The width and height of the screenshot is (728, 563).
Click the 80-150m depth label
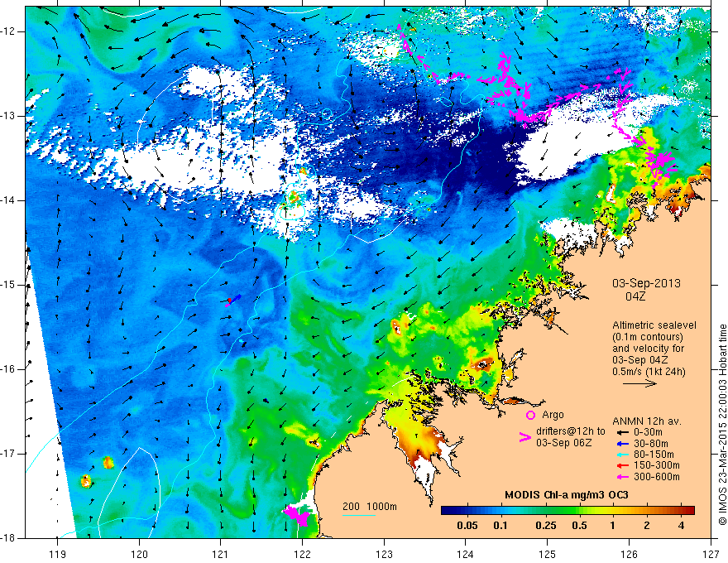pos(654,455)
